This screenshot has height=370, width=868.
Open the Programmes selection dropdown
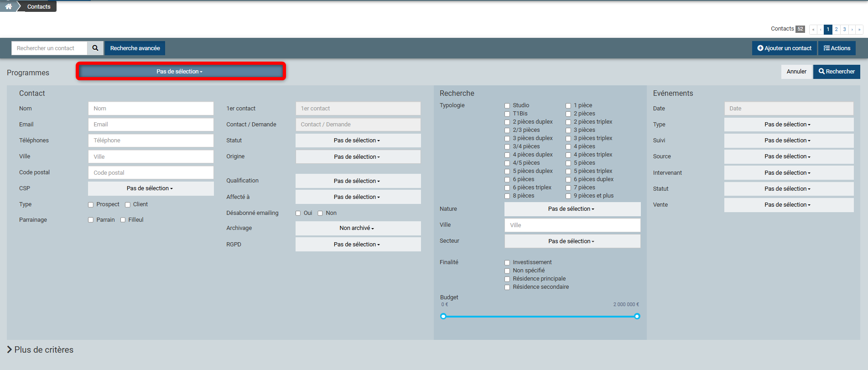click(x=180, y=72)
